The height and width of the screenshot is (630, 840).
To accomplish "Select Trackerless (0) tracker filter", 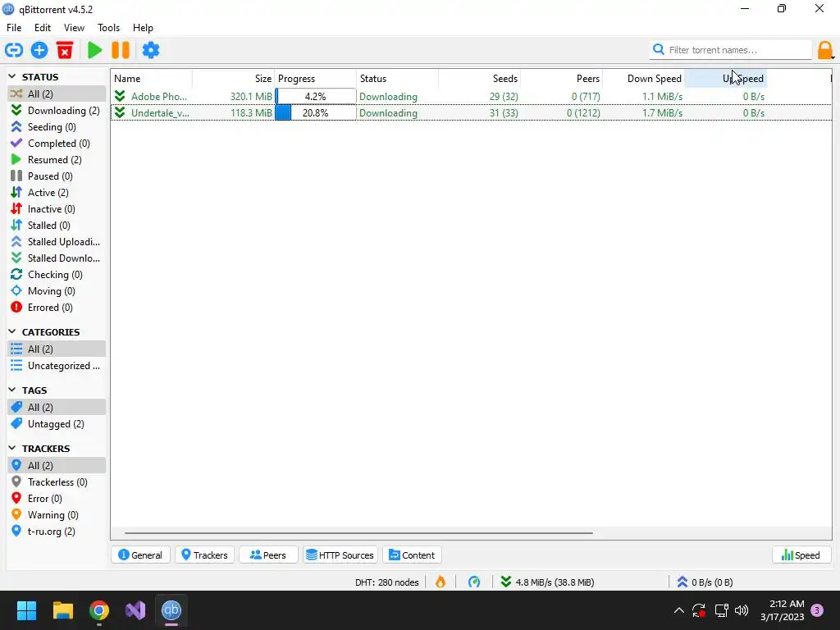I will pos(57,482).
